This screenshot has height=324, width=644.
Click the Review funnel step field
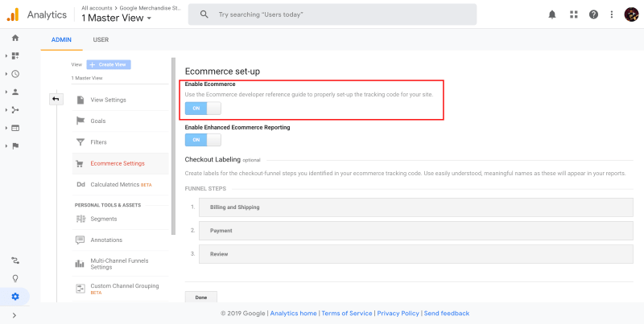[x=415, y=254]
